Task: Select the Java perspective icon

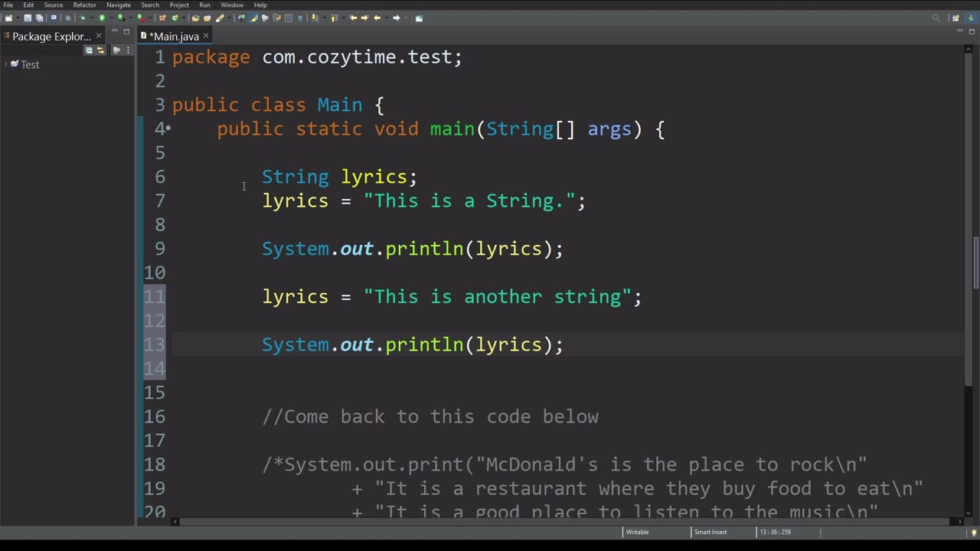Action: coord(970,18)
